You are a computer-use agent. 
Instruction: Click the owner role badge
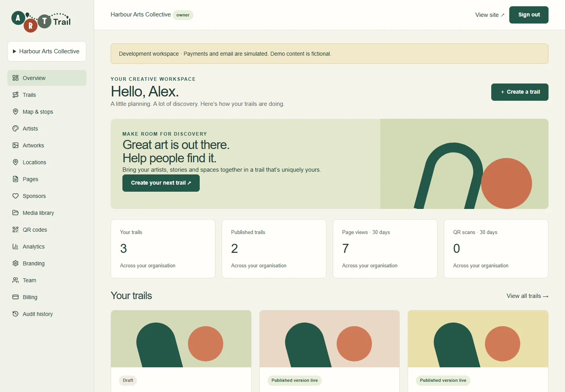tap(183, 15)
